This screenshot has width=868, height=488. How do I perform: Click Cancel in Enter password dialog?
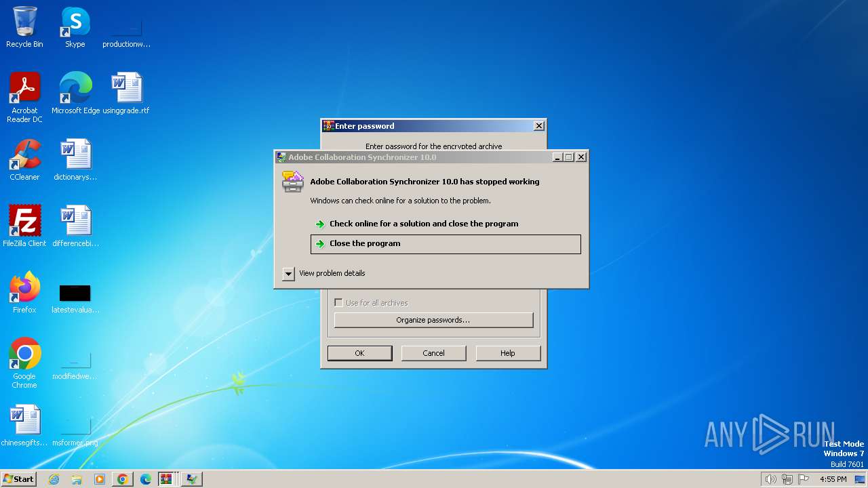click(x=433, y=353)
